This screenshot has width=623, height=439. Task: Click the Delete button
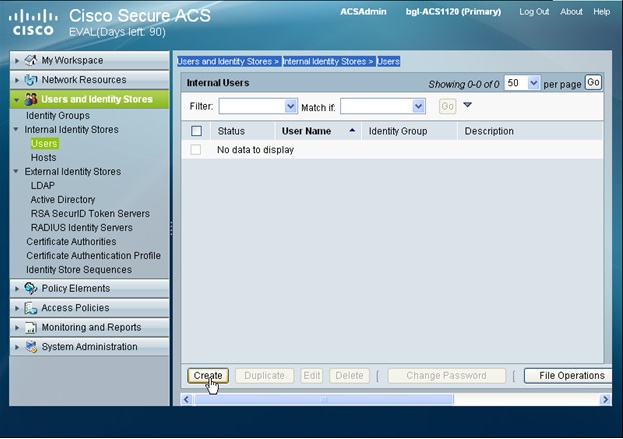349,375
